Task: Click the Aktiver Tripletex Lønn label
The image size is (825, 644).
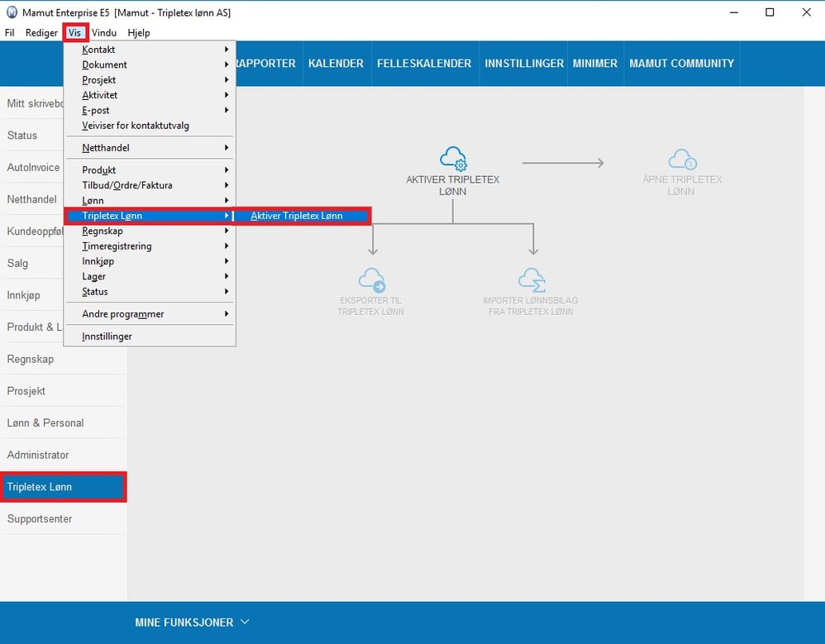Action: click(452, 185)
